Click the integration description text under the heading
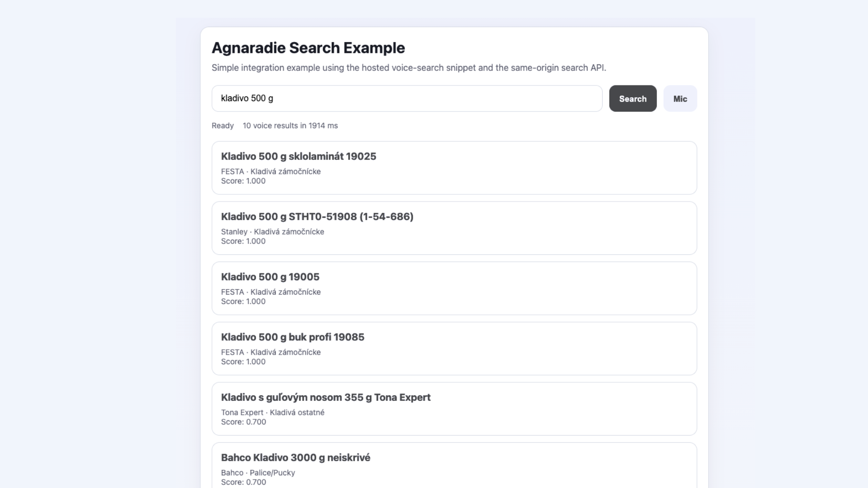Screen dimensions: 868x488 click(x=409, y=68)
